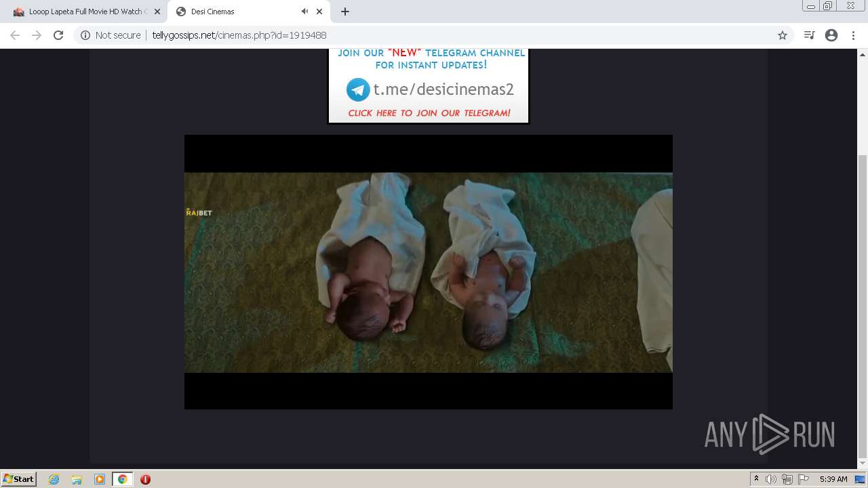The height and width of the screenshot is (488, 868).
Task: Bookmark this page with star icon
Action: (x=783, y=35)
